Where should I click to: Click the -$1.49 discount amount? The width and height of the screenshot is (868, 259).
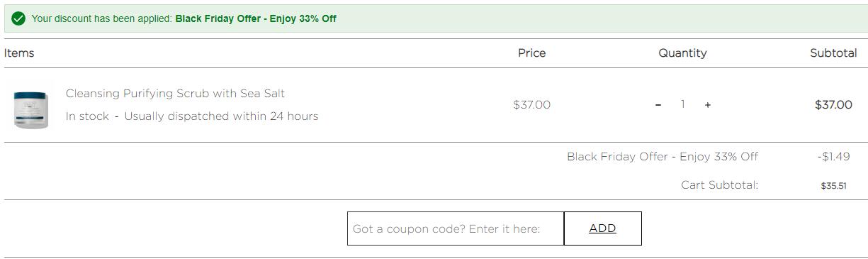coord(833,157)
